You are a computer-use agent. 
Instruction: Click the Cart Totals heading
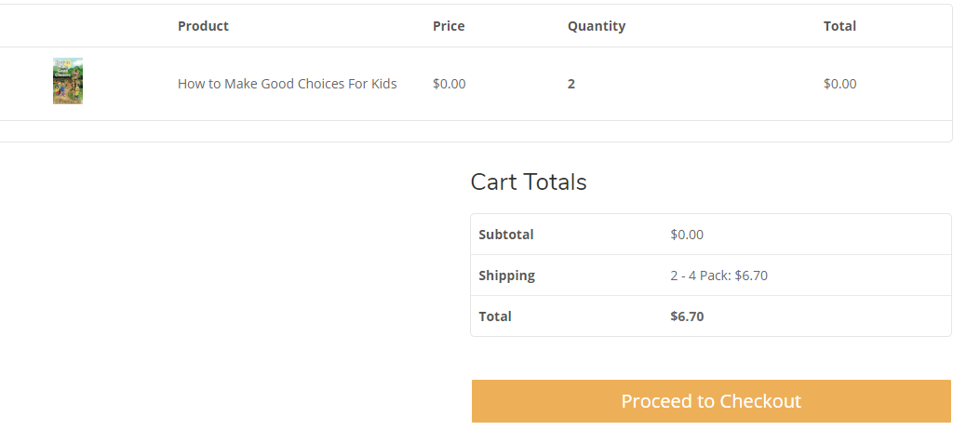coord(528,182)
